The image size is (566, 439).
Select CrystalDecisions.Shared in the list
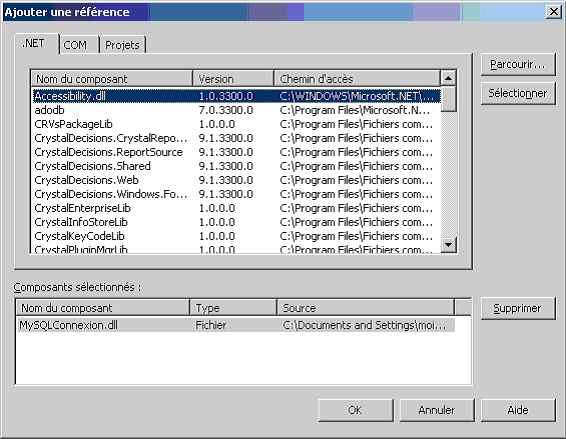(236, 166)
